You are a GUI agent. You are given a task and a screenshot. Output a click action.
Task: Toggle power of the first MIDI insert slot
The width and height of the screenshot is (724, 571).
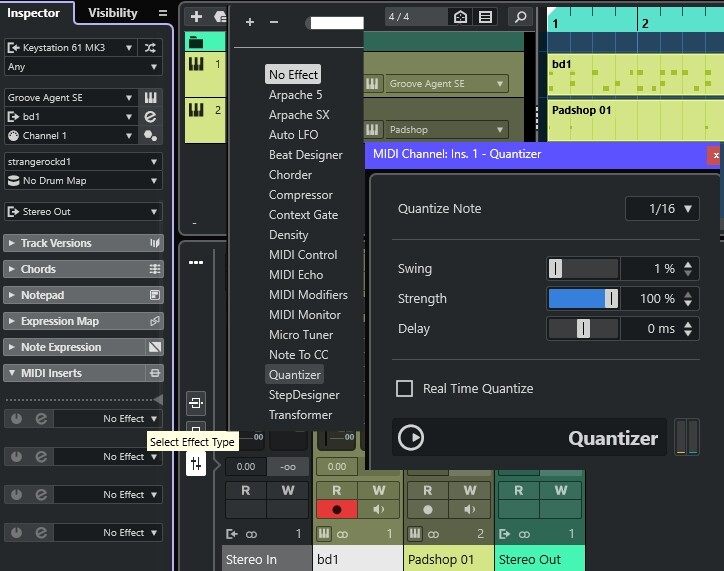[17, 419]
